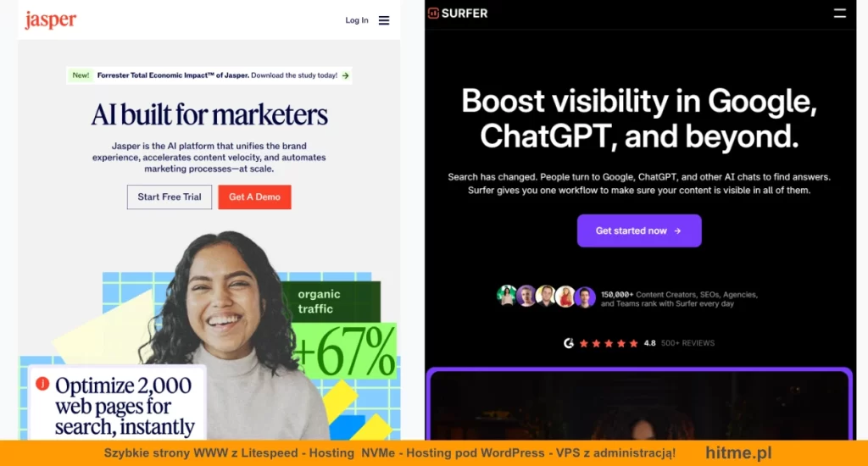Click Log In on Jasper
The image size is (868, 466).
click(x=357, y=20)
